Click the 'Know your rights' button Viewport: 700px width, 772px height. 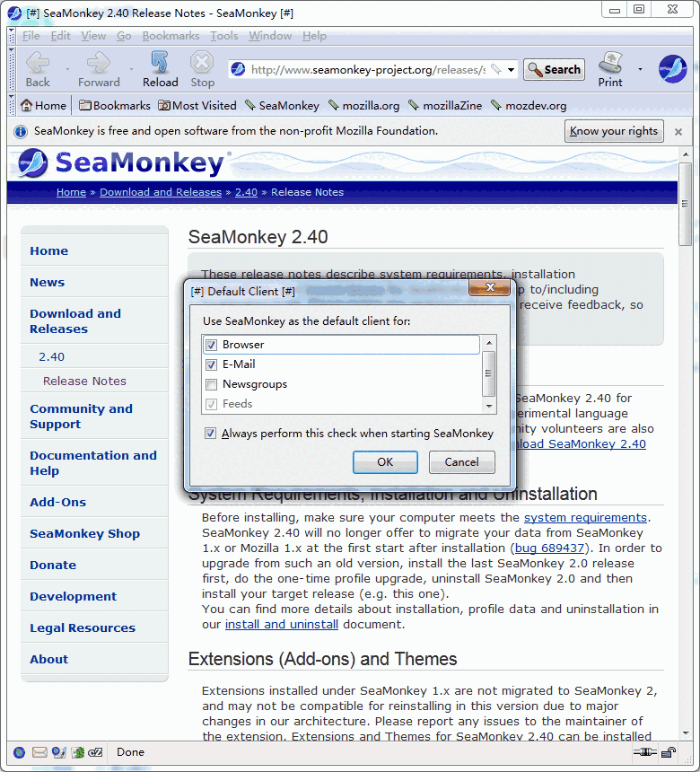click(614, 131)
